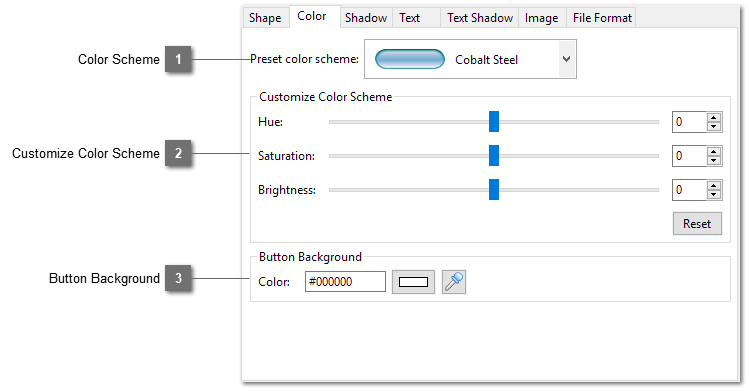The image size is (749, 391).
Task: Select the Cobalt Steel preset preview
Action: point(410,59)
